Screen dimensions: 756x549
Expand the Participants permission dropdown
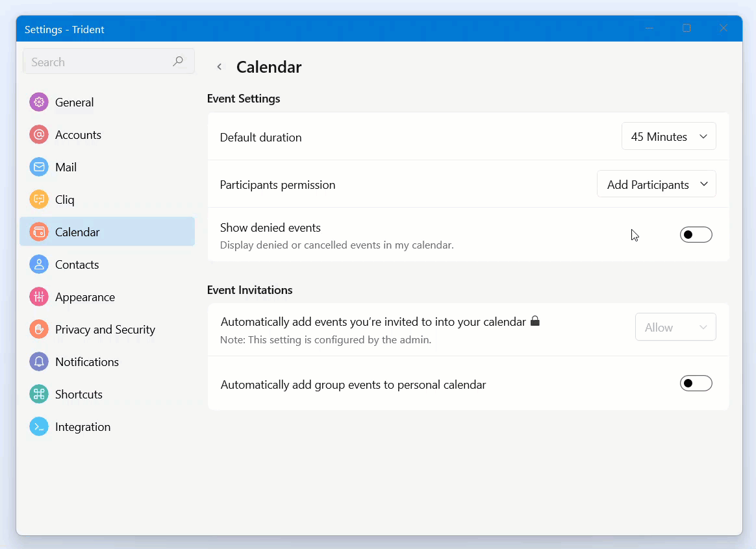(x=656, y=185)
